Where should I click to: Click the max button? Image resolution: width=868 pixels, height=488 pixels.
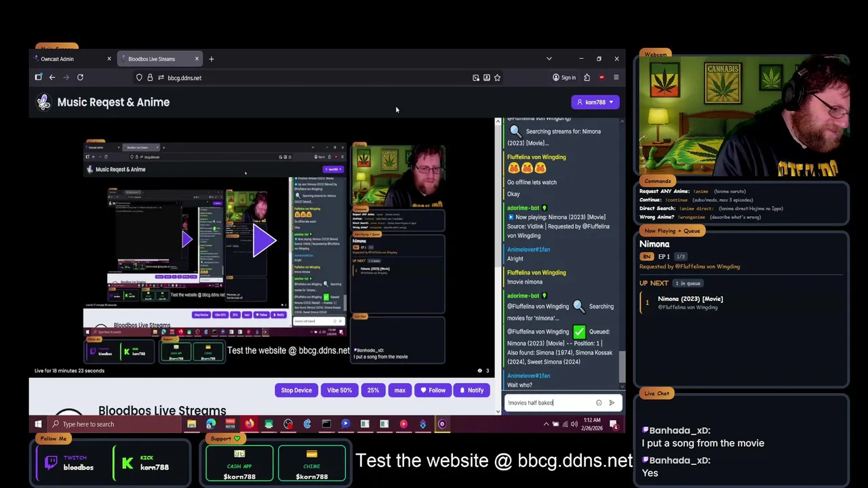(399, 390)
